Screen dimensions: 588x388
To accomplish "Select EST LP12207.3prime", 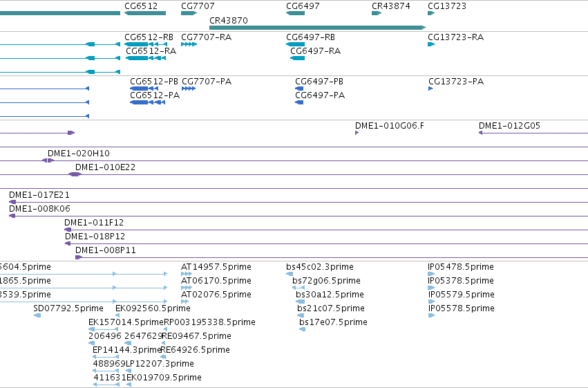I will click(129, 371).
